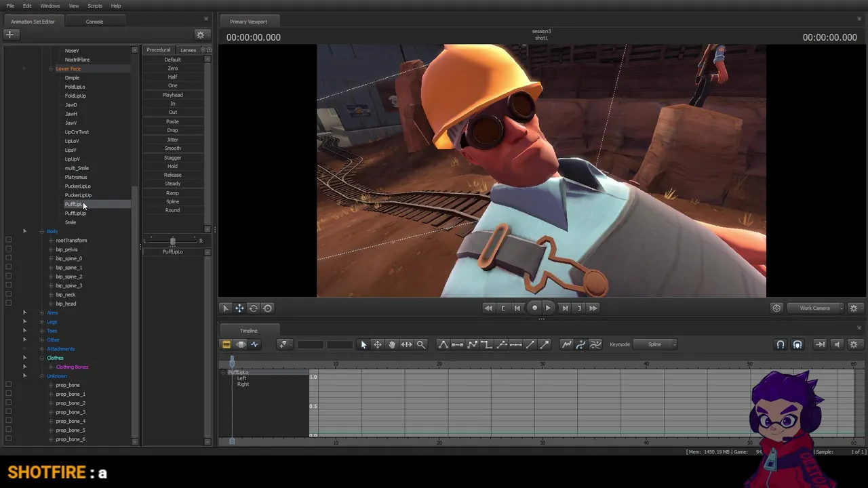Screen dimensions: 868x488
Task: Switch timeline to Graph Editor mode
Action: (255, 344)
